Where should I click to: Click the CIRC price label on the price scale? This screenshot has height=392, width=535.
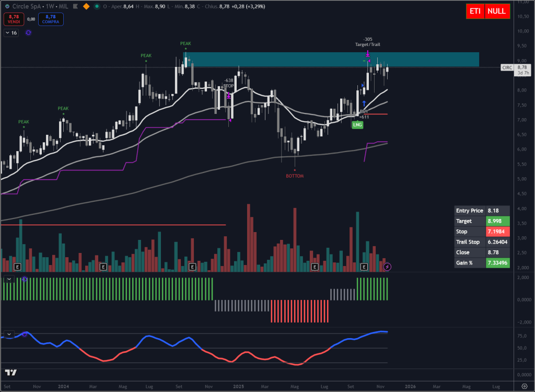pyautogui.click(x=507, y=67)
